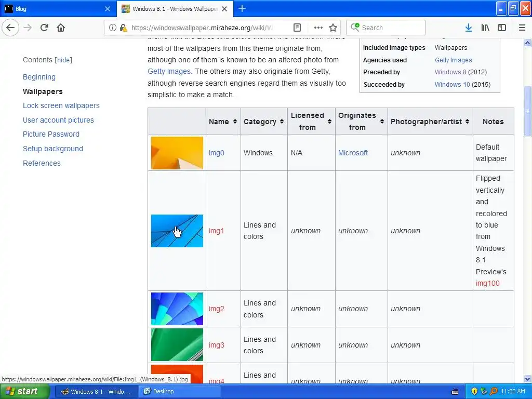Click the URL address field
Image resolution: width=532 pixels, height=399 pixels.
coord(202,28)
